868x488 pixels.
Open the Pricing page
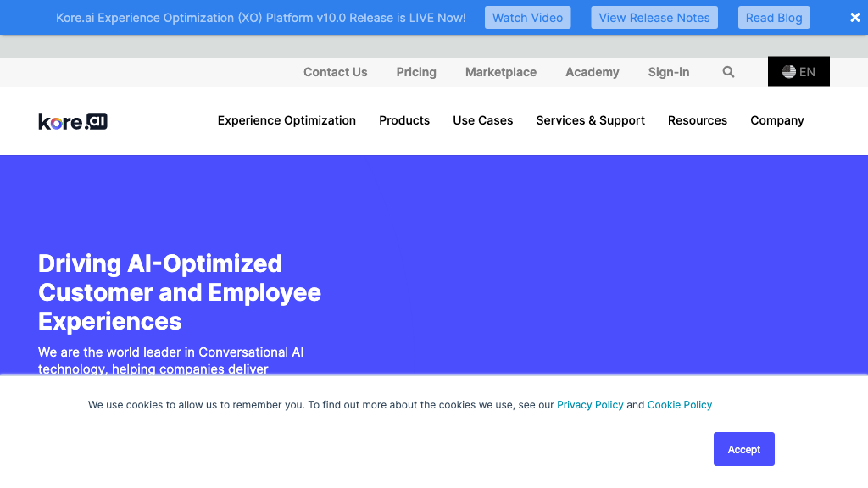(x=416, y=72)
